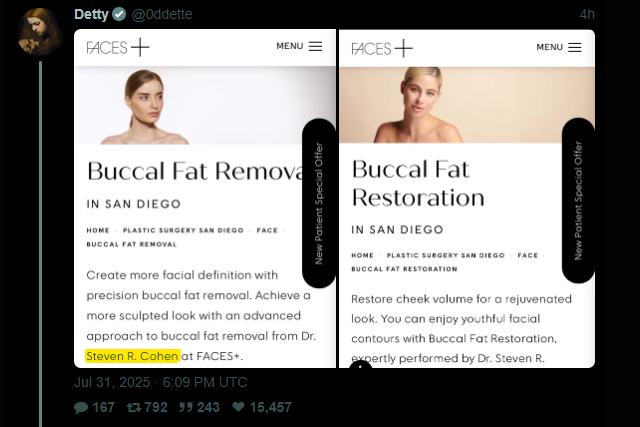This screenshot has height=427, width=640.
Task: Click the verified badge next to Detty
Action: [x=119, y=14]
